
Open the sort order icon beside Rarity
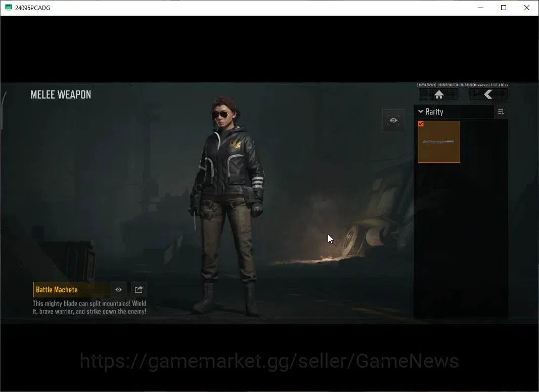(x=501, y=112)
